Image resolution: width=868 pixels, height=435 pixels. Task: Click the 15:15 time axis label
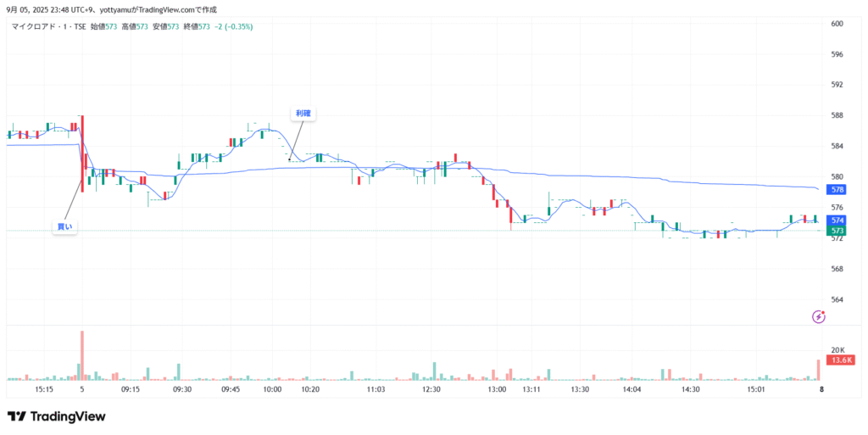coord(44,389)
